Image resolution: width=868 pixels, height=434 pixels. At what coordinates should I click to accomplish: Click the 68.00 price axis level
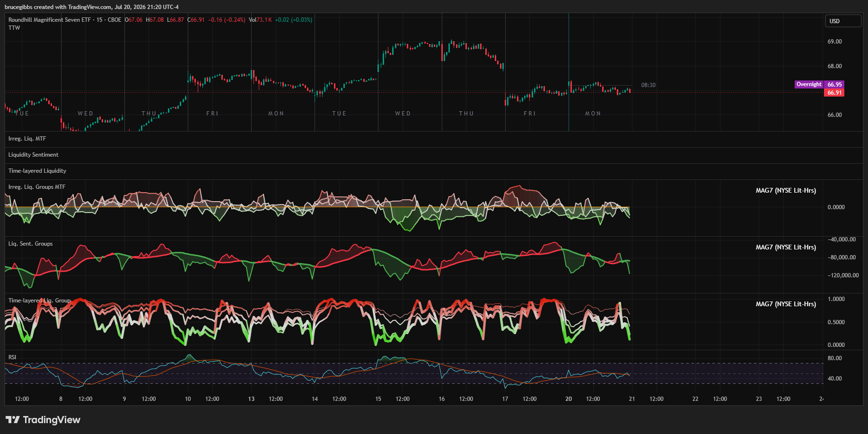(834, 66)
